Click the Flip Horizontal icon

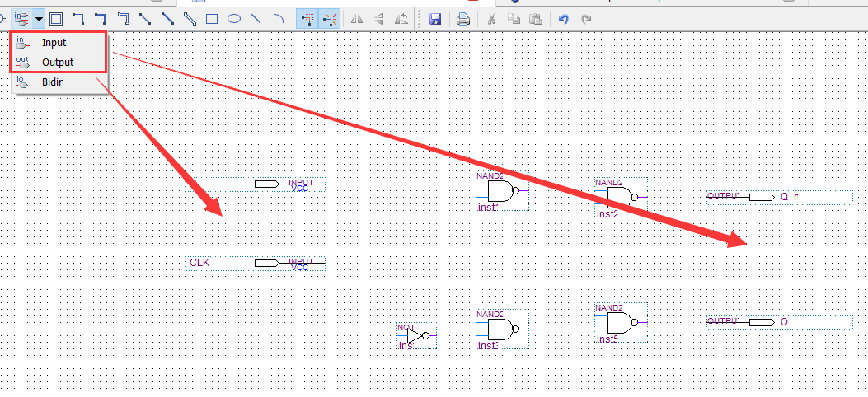click(x=357, y=19)
